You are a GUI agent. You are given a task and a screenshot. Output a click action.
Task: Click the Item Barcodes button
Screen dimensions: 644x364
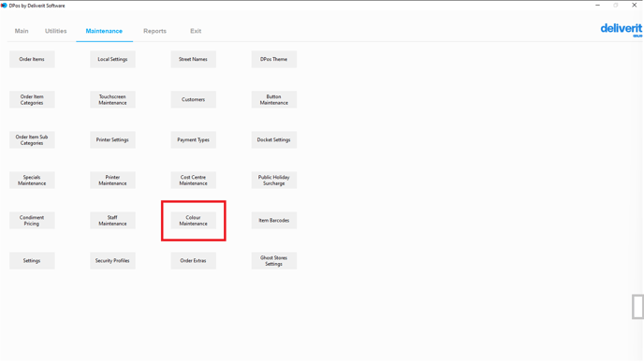click(x=274, y=221)
